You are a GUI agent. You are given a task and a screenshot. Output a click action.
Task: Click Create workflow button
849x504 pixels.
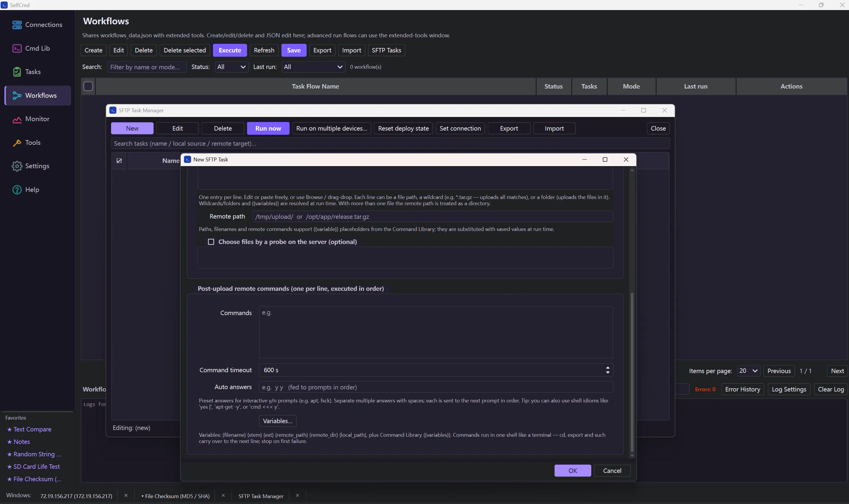93,50
